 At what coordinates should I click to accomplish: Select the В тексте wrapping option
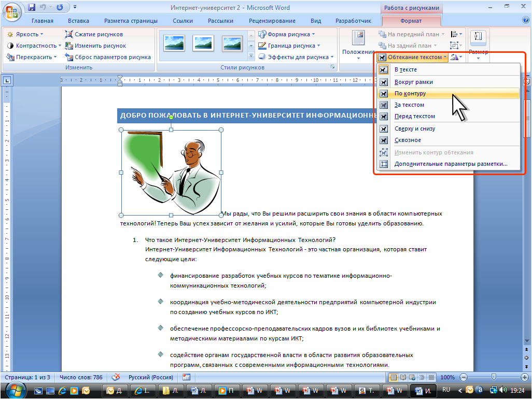pos(405,69)
